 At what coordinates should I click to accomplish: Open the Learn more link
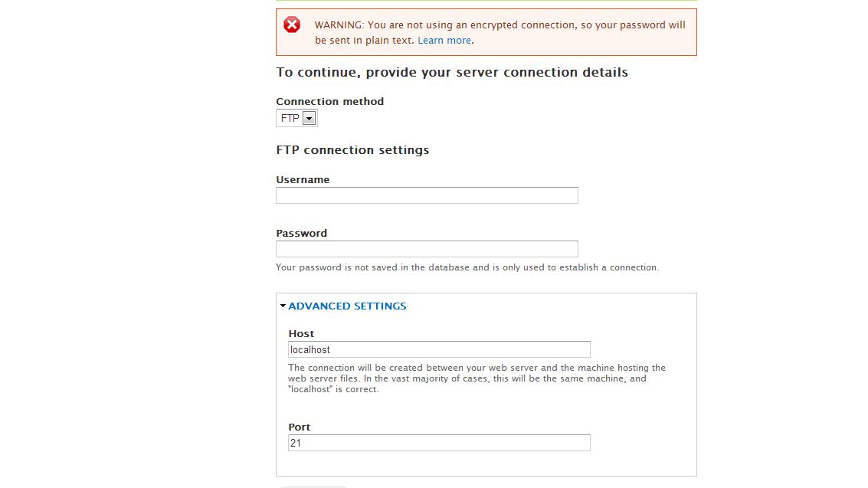click(444, 41)
